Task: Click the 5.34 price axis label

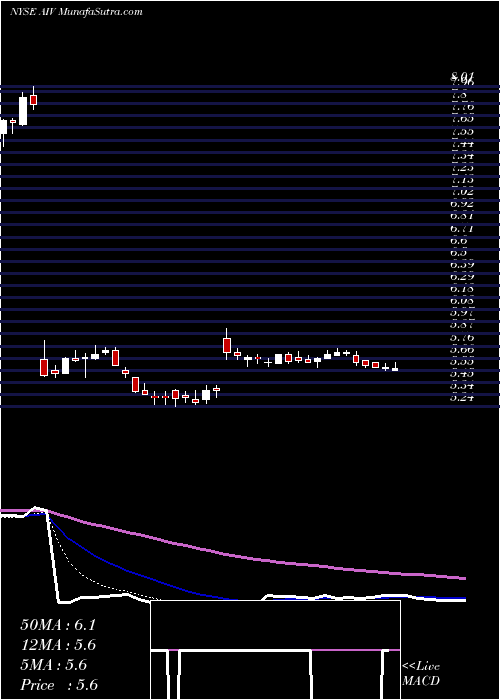Action: [x=462, y=386]
